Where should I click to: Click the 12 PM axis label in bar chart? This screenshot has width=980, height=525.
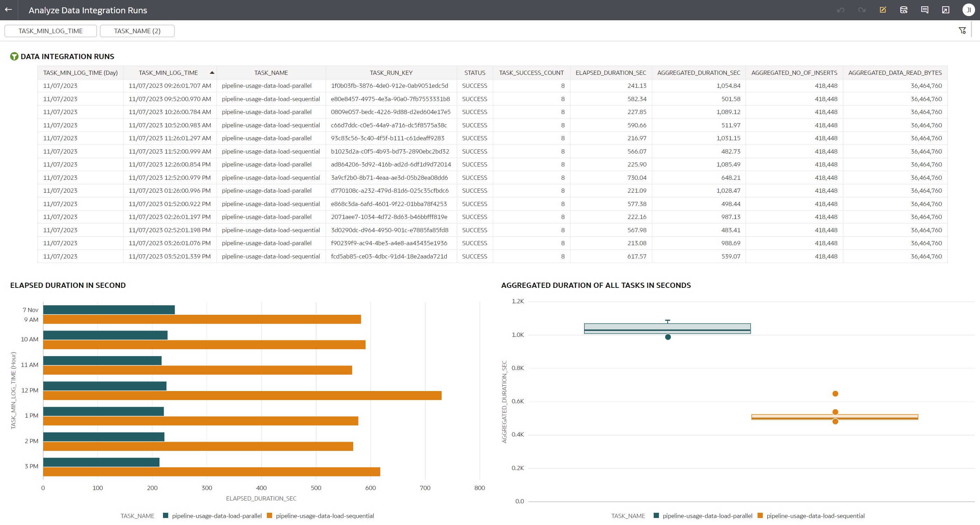pyautogui.click(x=30, y=390)
